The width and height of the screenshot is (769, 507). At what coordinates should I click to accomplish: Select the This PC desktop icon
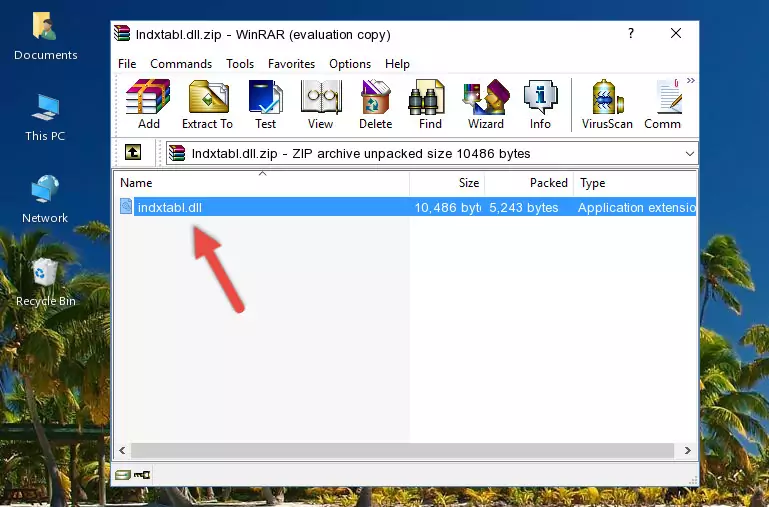pos(45,118)
